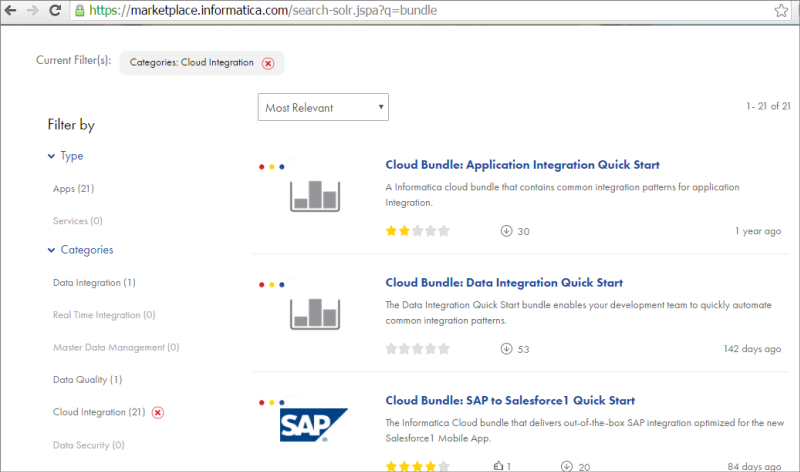Click the SAP to Salesforce1 bundle description text
The height and width of the screenshot is (472, 800).
585,431
